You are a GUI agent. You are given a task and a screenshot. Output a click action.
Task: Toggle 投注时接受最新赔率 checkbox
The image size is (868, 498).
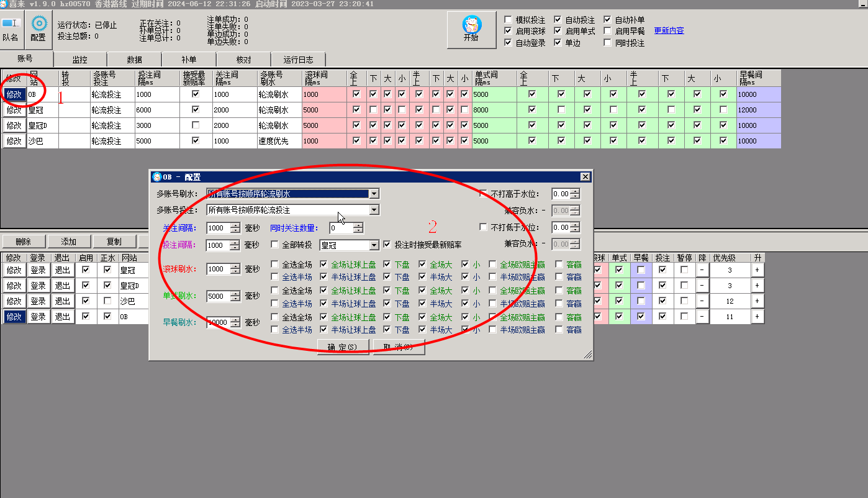pyautogui.click(x=387, y=245)
